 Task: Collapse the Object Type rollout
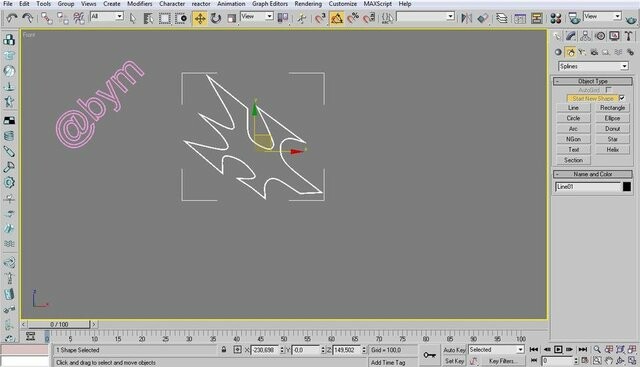tap(593, 81)
